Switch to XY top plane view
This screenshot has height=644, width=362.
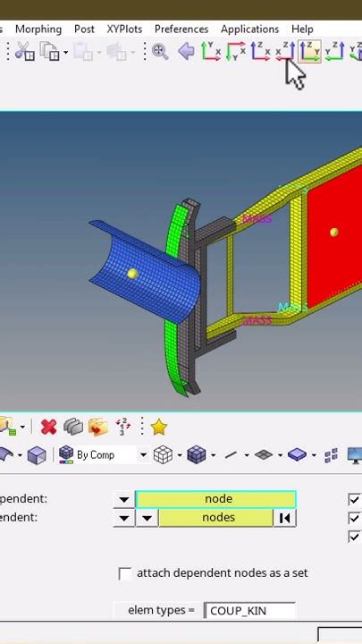[211, 52]
